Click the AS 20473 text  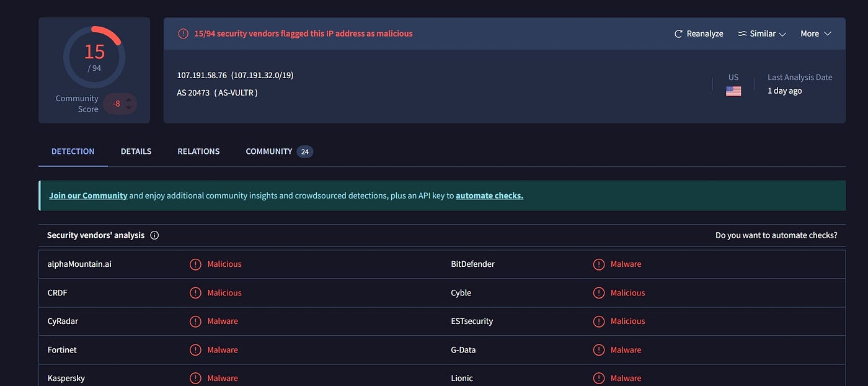tap(193, 92)
